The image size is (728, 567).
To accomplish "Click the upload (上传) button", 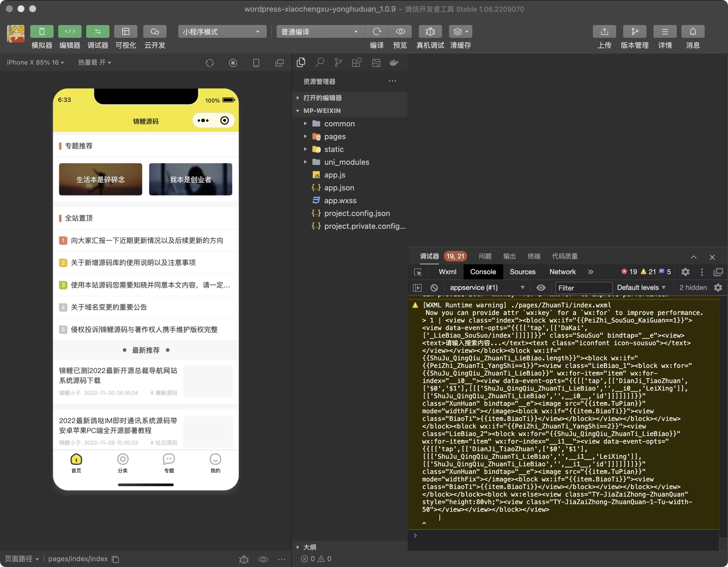I will [x=604, y=32].
